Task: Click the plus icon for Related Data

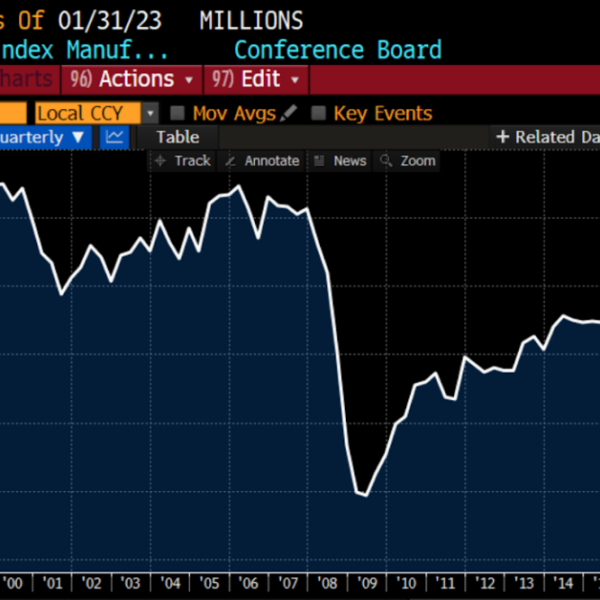Action: [x=503, y=137]
